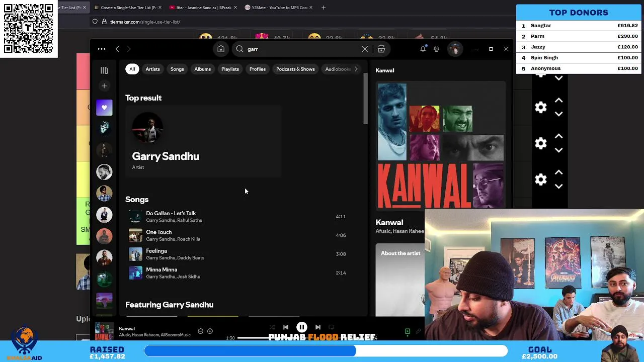Clear the search query
Viewport: 644px width, 362px height.
coord(365,49)
